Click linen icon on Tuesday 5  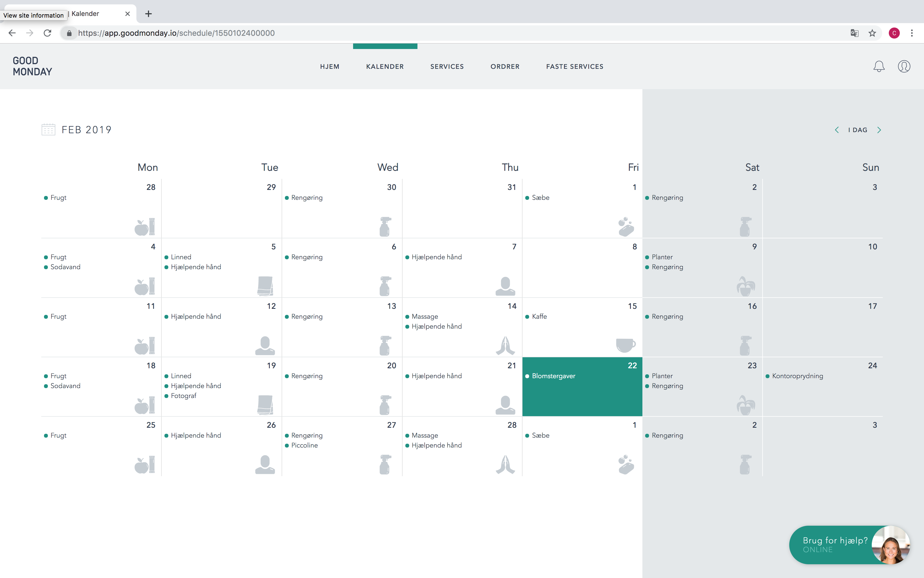(265, 286)
